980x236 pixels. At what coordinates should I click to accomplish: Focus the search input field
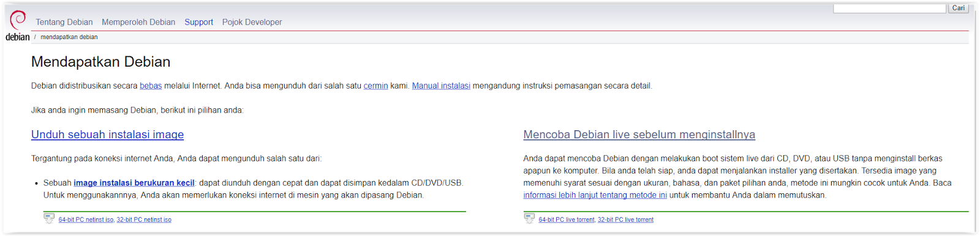pos(889,8)
